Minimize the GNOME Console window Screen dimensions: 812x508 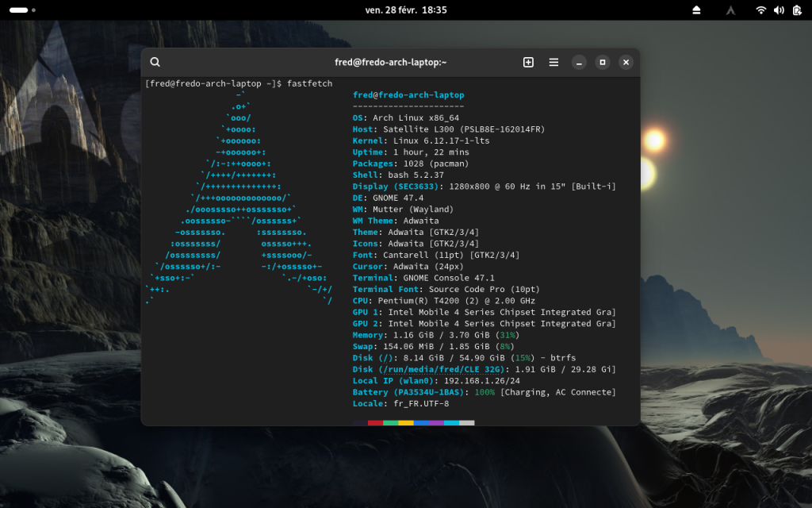pos(579,62)
